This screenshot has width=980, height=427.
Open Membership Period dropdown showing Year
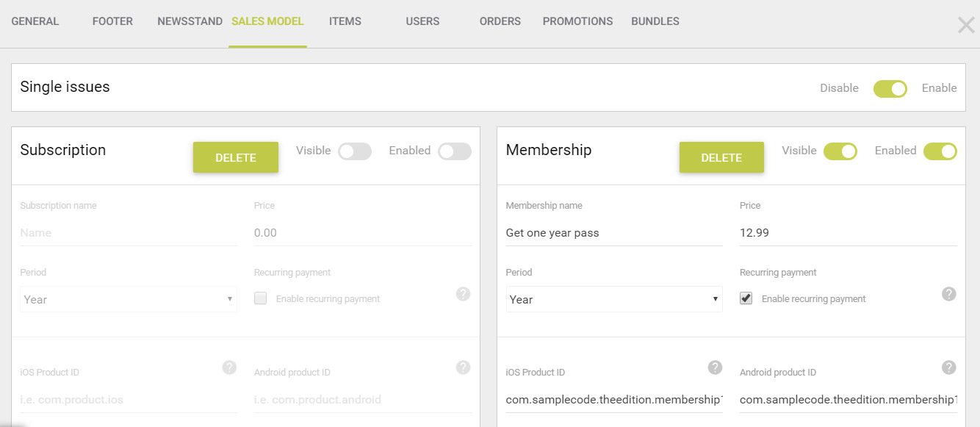(614, 299)
